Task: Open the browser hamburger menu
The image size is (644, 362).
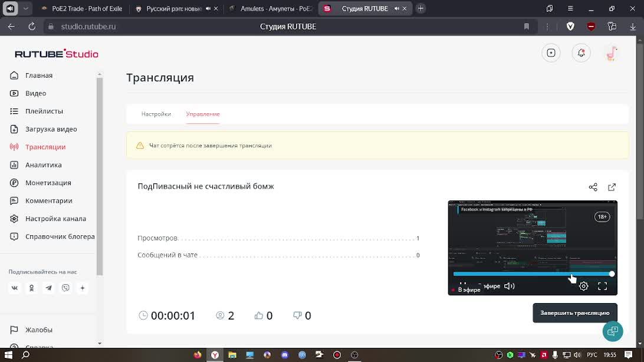Action: [x=570, y=9]
